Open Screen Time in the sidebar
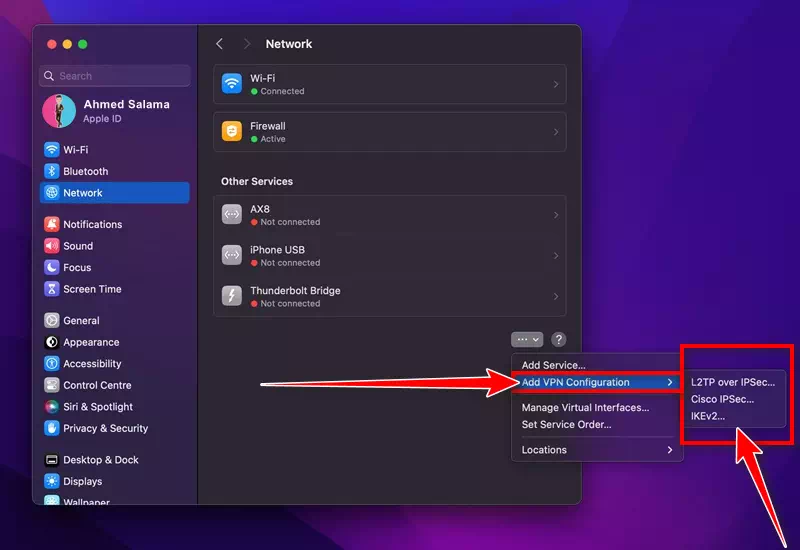Screen dimensions: 800x550 (x=114, y=289)
